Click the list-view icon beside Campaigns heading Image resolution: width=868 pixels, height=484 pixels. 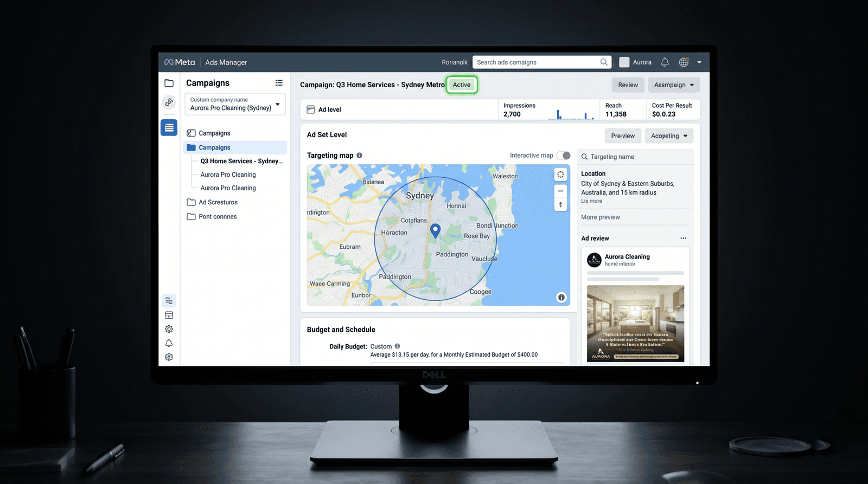279,83
